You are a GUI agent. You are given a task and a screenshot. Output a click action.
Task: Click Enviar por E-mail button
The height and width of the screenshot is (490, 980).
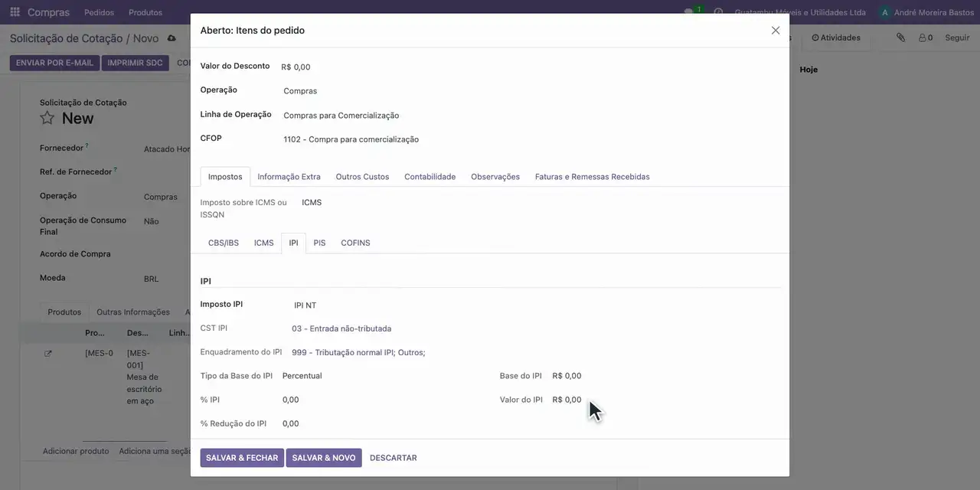(x=54, y=63)
